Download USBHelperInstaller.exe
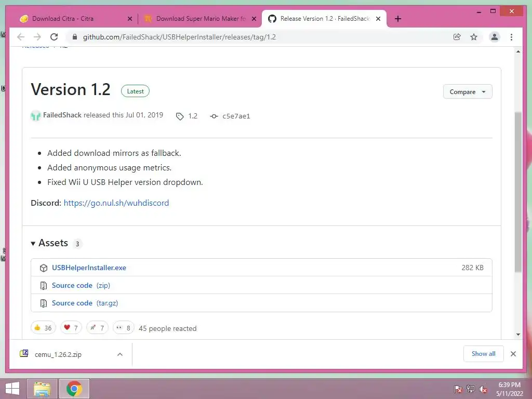The height and width of the screenshot is (399, 532). (89, 268)
